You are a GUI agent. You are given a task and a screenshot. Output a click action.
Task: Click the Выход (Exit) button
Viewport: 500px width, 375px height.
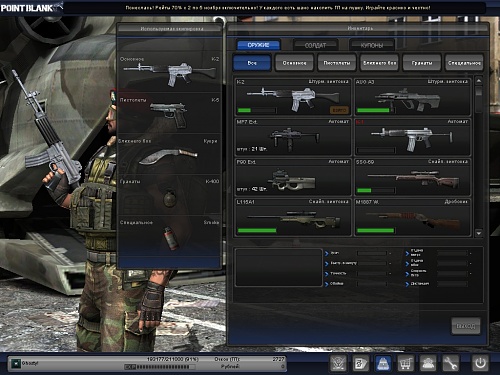pyautogui.click(x=466, y=326)
